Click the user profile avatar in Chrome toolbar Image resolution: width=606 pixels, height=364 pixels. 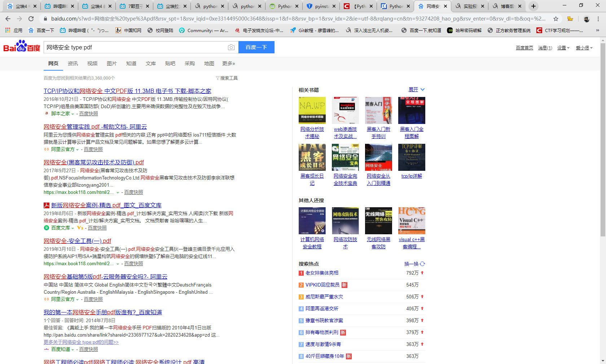coord(587,19)
